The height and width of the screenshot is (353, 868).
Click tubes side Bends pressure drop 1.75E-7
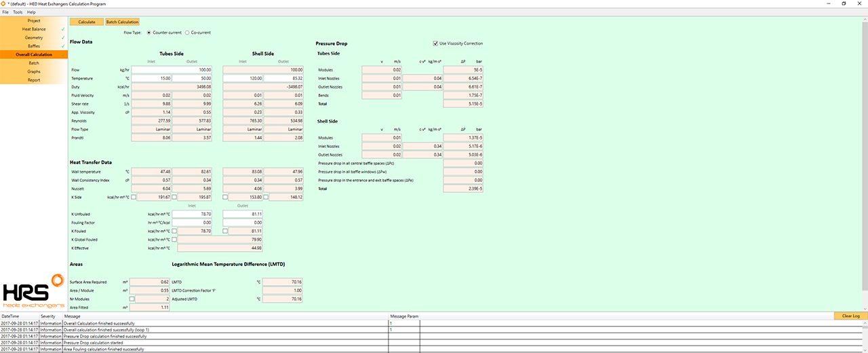(463, 95)
